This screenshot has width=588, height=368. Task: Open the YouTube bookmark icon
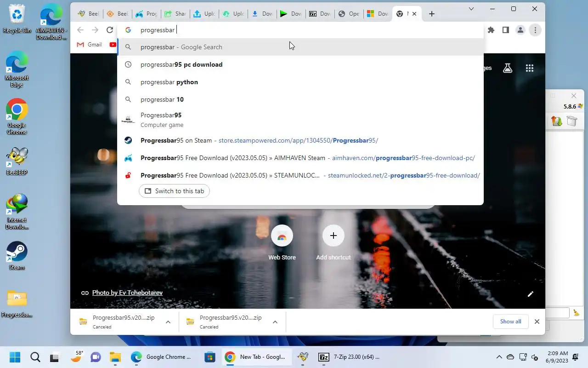pos(113,45)
